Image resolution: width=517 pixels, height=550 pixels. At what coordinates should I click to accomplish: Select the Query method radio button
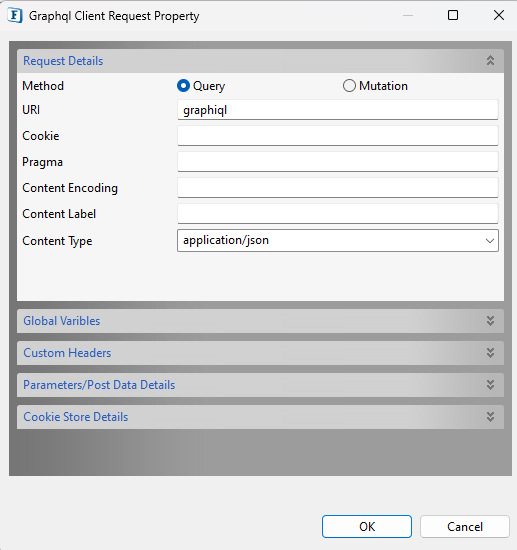click(x=183, y=86)
